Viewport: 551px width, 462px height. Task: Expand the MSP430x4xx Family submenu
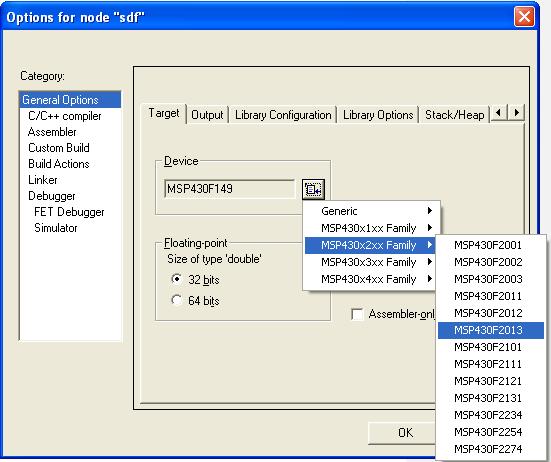coord(370,279)
